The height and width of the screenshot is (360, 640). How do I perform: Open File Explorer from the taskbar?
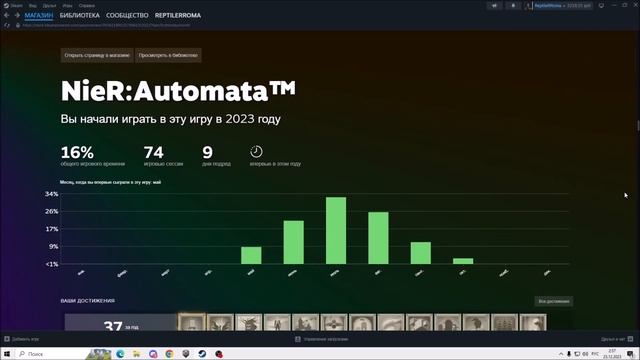[x=136, y=354]
